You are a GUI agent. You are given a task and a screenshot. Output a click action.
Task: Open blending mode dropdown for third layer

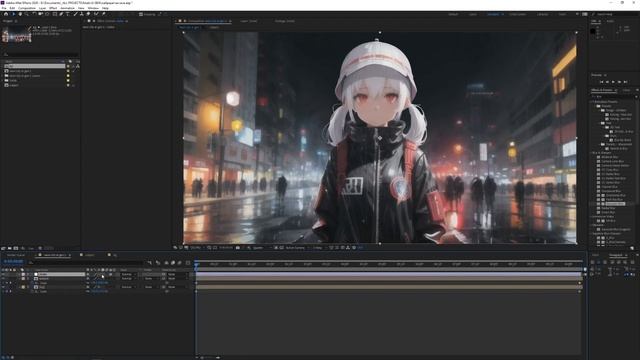point(128,287)
